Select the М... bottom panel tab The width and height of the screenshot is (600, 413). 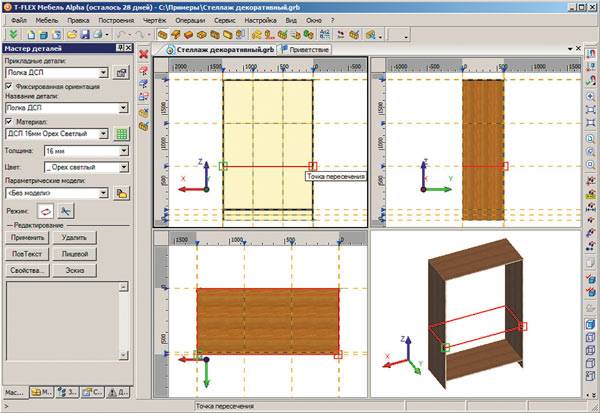pyautogui.click(x=41, y=392)
